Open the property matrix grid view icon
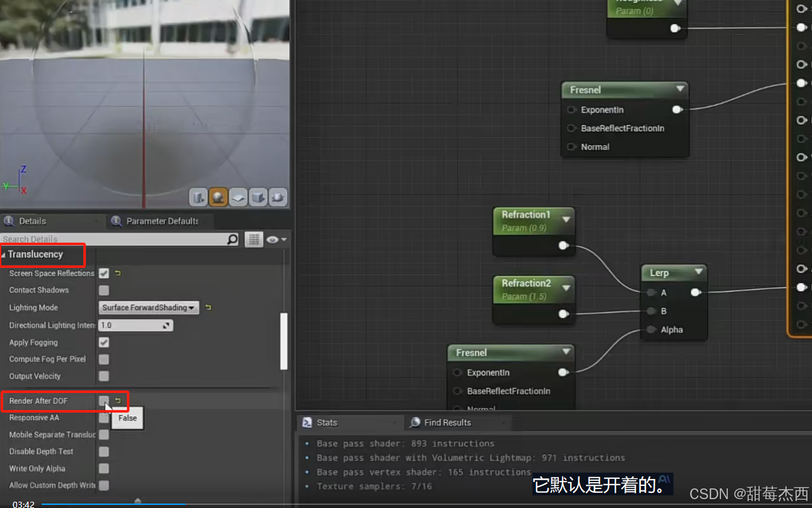 pos(254,239)
